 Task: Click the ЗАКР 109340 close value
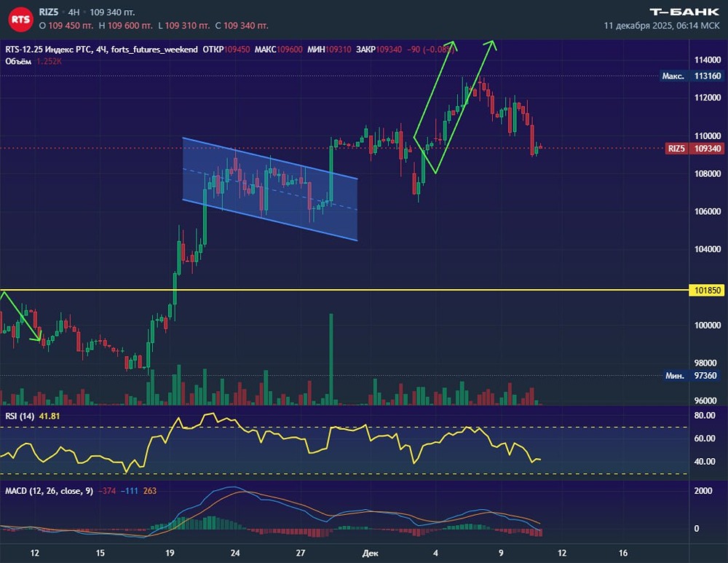[x=379, y=50]
